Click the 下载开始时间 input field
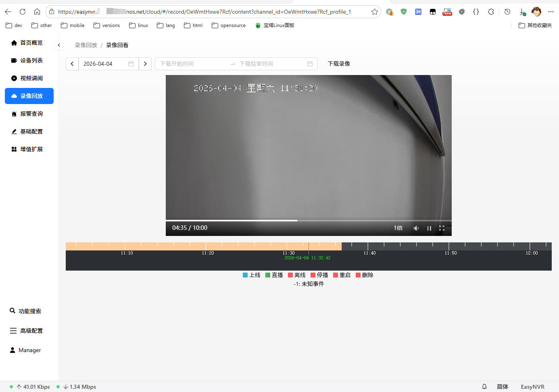 tap(192, 64)
